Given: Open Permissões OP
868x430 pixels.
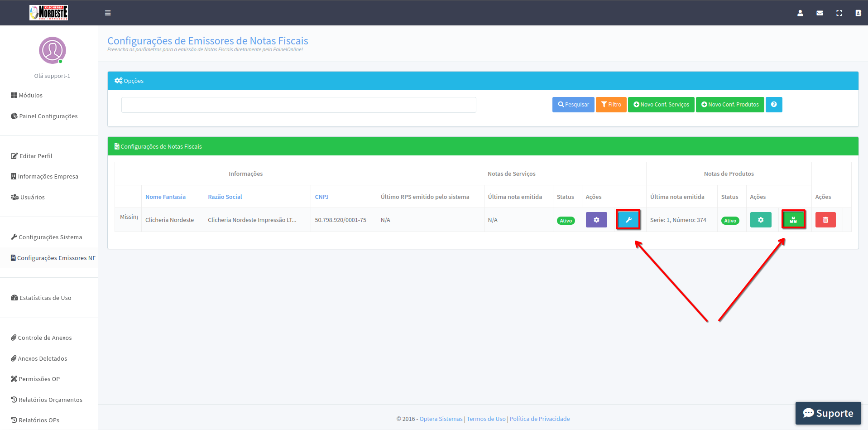Looking at the screenshot, I should click(35, 379).
